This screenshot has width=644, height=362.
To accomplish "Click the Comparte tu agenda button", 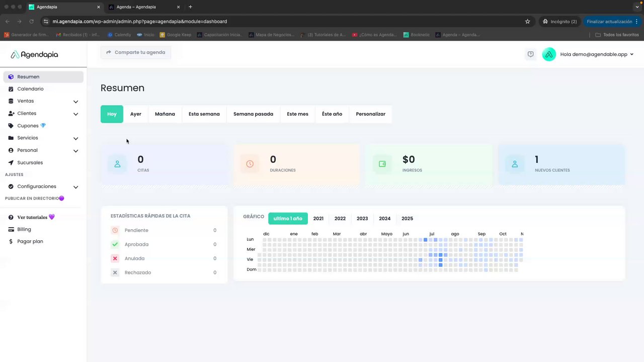I will coord(136,52).
